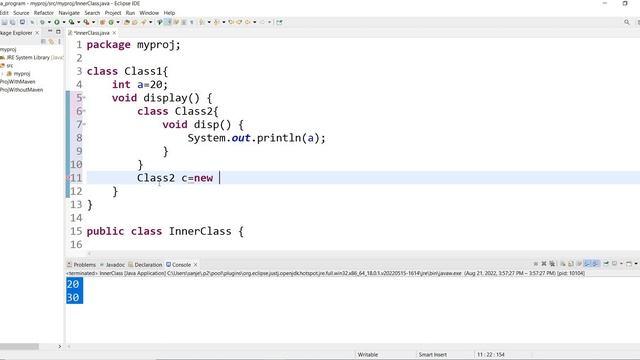Toggle Word Wrap in console toolbar
Viewport: 640px width, 360px height.
578,264
